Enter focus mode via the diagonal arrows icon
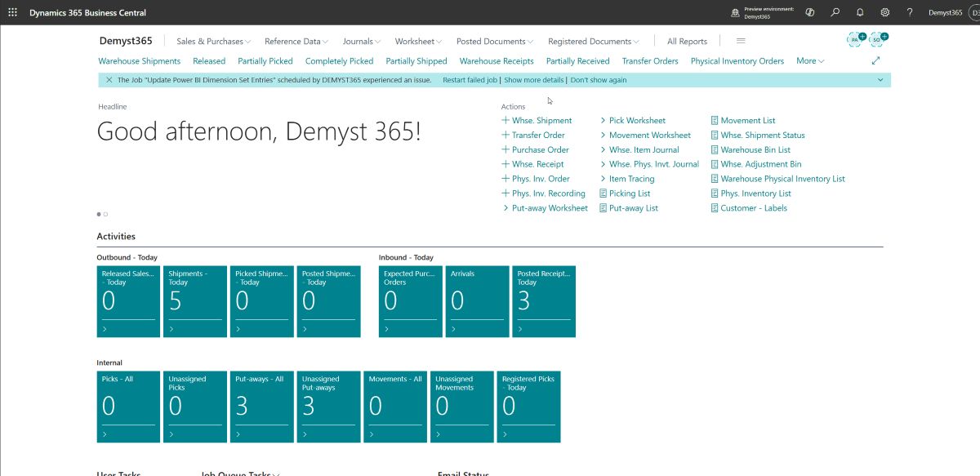 [875, 60]
